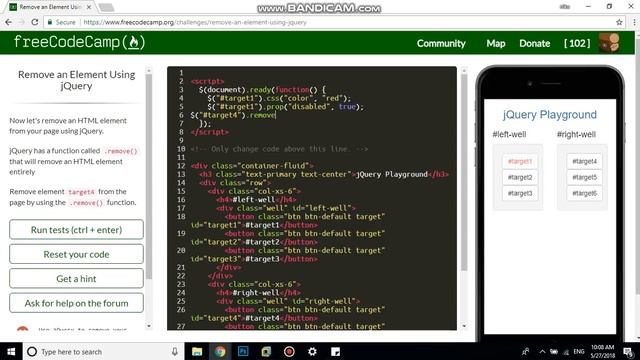The width and height of the screenshot is (640, 360).
Task: Click the [ 102 ] points link
Action: click(577, 43)
